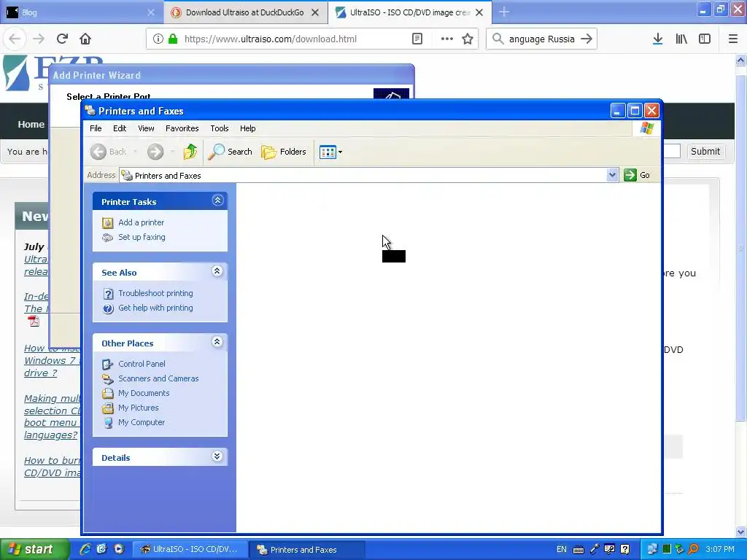
Task: Click Add a printer link
Action: (141, 222)
